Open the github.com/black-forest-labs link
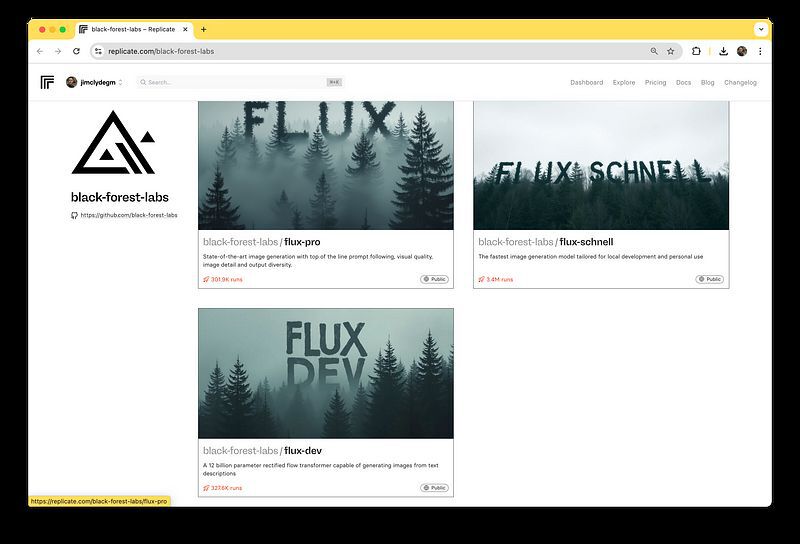800x544 pixels. click(x=129, y=215)
